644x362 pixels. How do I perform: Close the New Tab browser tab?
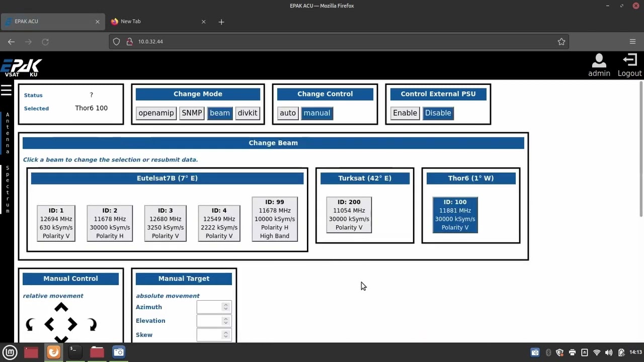click(204, 22)
